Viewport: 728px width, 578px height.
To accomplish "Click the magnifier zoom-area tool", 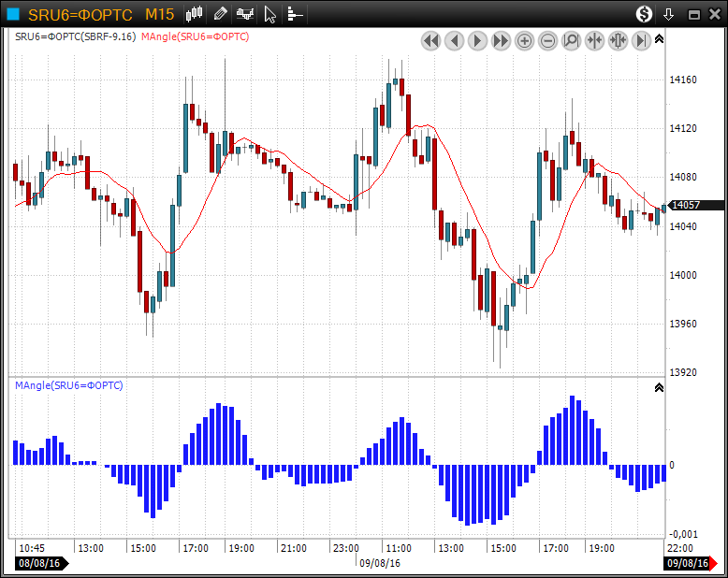I will (571, 40).
